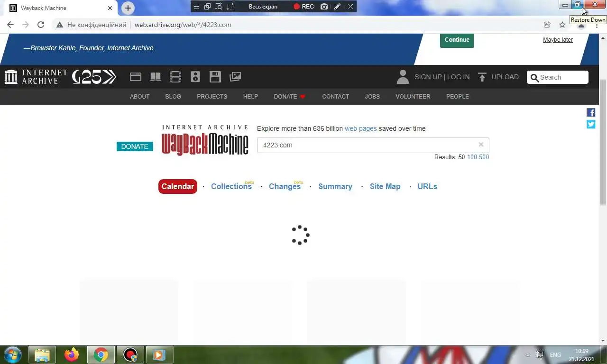Click the recorder pencil draw icon
The width and height of the screenshot is (607, 364).
pyautogui.click(x=337, y=7)
